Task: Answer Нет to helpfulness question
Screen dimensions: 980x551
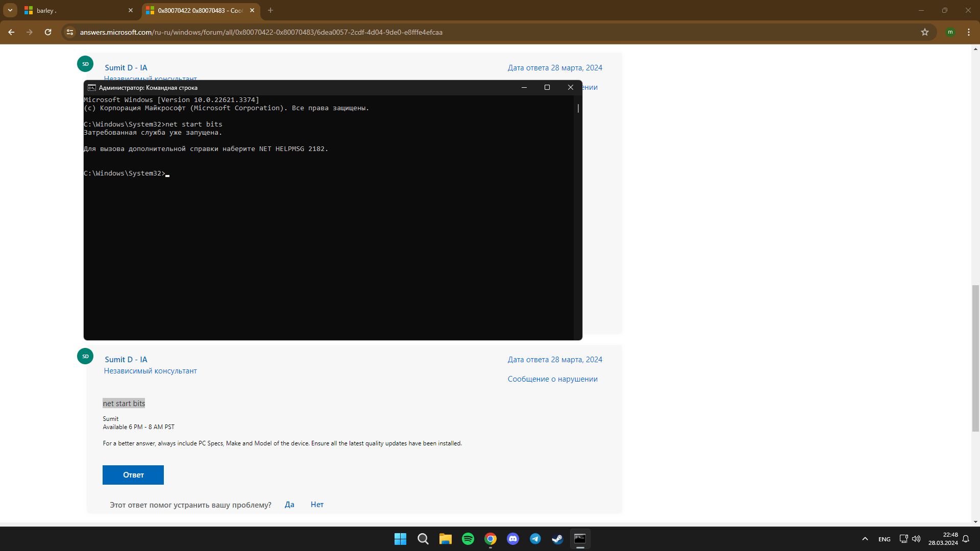Action: (317, 505)
